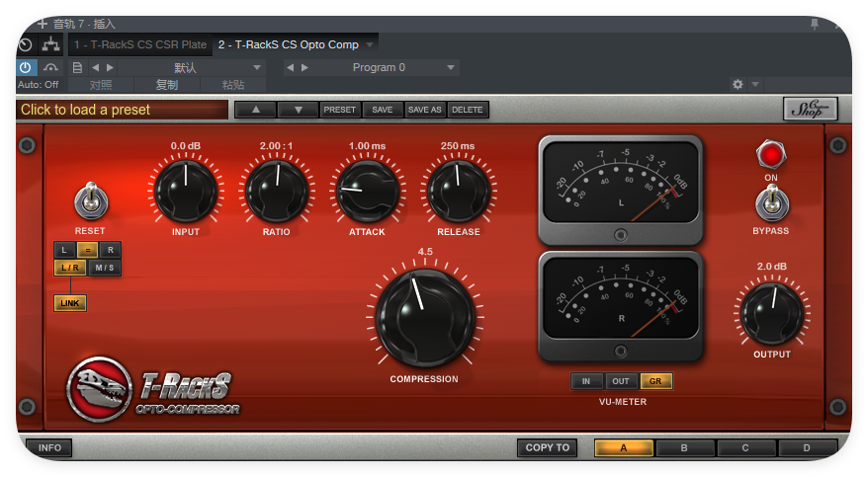Click the 复制 copy button
Screen dimensions: 868x477
167,85
